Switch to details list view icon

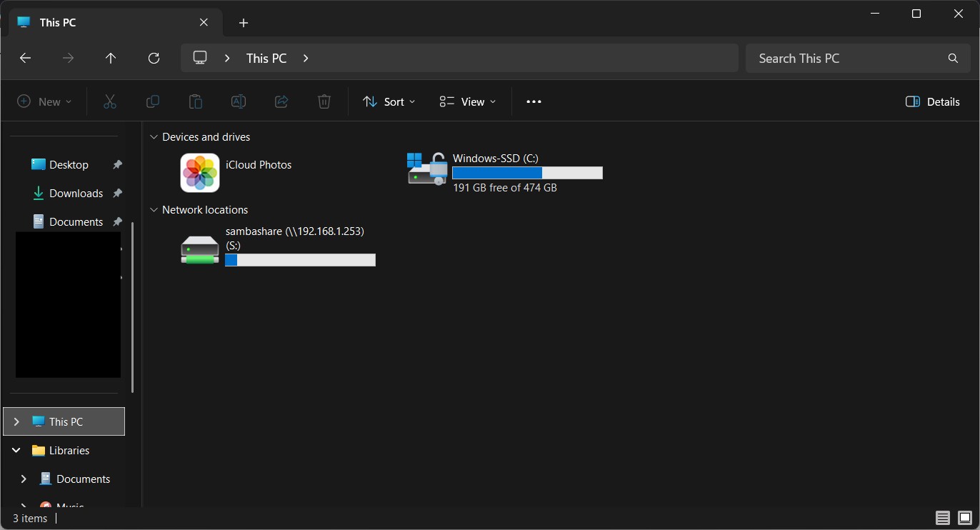(x=943, y=518)
